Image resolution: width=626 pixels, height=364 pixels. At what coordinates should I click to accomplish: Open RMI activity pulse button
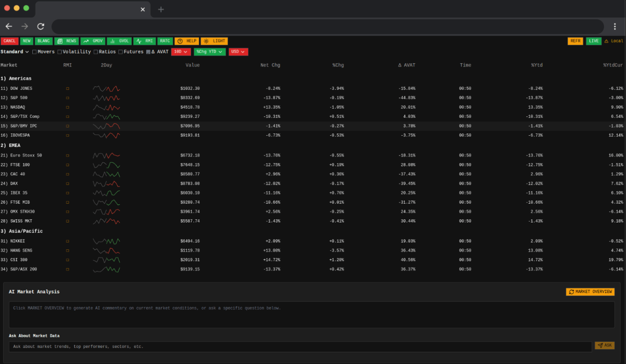pyautogui.click(x=144, y=41)
